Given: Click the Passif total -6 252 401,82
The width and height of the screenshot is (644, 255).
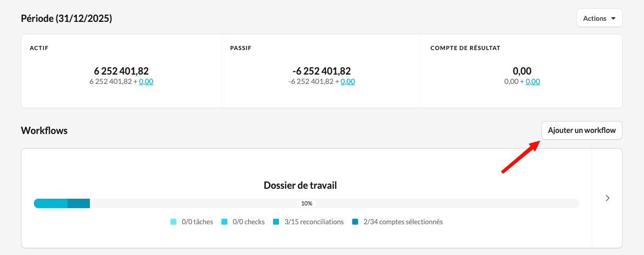Looking at the screenshot, I should click(x=322, y=71).
